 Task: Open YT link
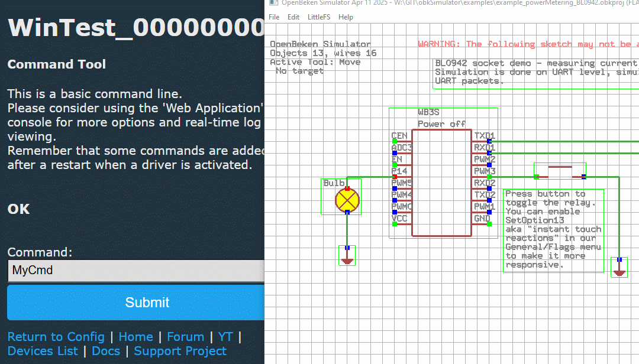[x=225, y=337]
